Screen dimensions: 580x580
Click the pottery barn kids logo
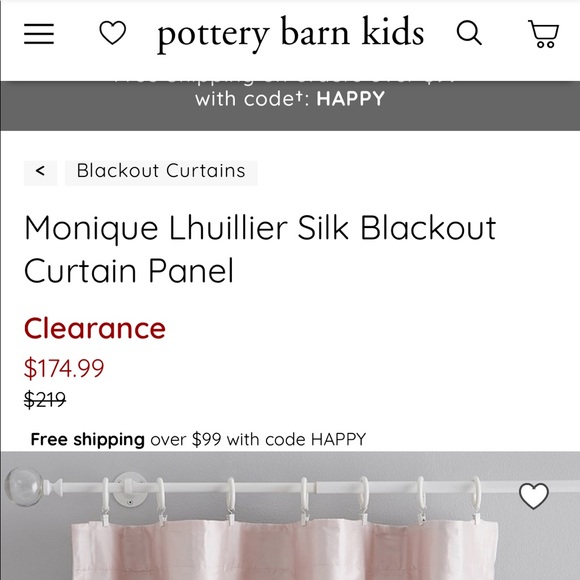290,33
